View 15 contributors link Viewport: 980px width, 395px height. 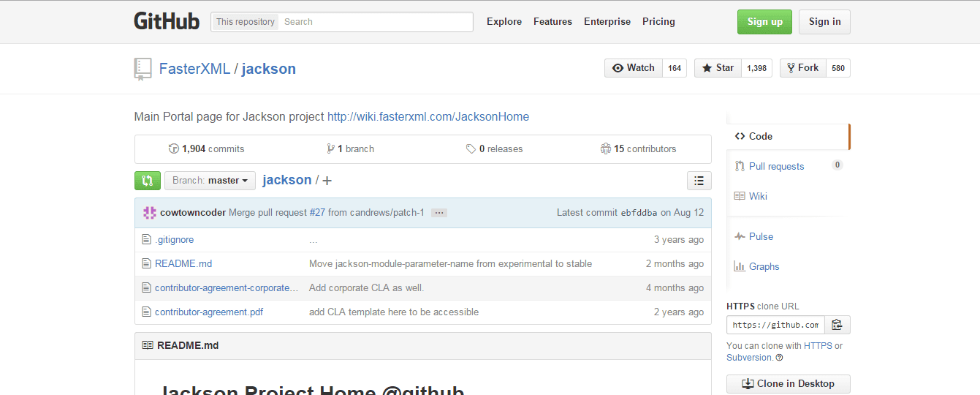tap(638, 148)
